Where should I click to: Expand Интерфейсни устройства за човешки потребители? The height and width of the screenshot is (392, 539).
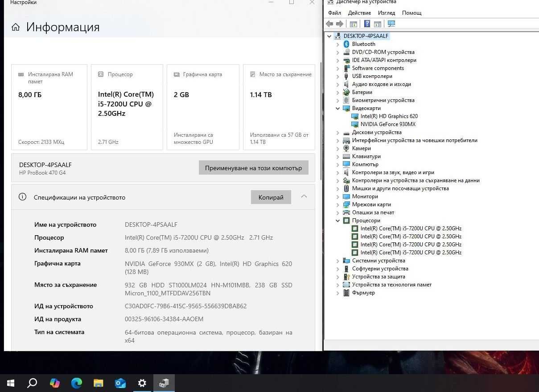coord(338,140)
